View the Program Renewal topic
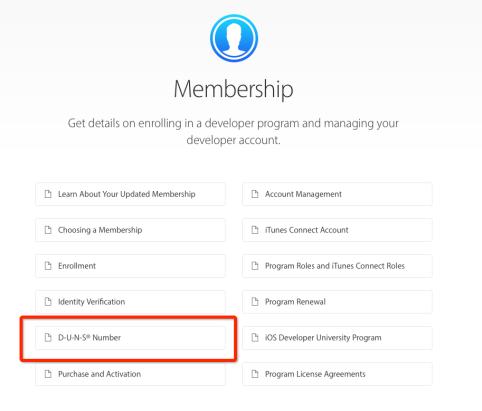Screen dimensions: 482x411 click(337, 302)
